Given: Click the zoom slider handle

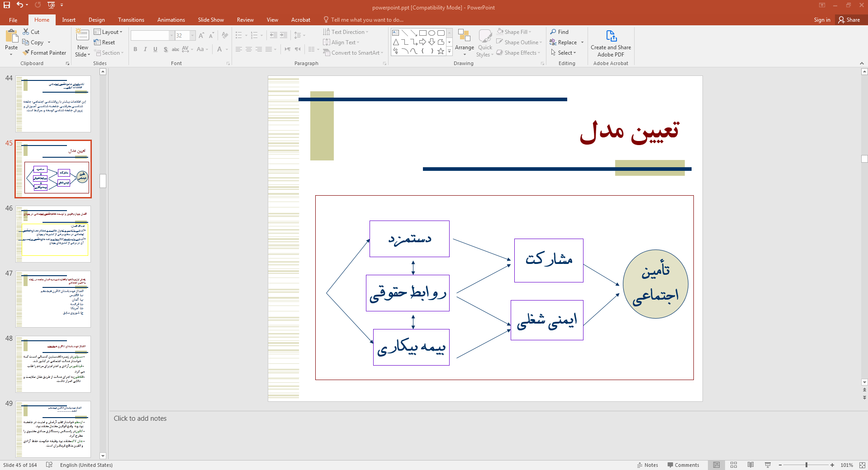Looking at the screenshot, I should coord(806,465).
